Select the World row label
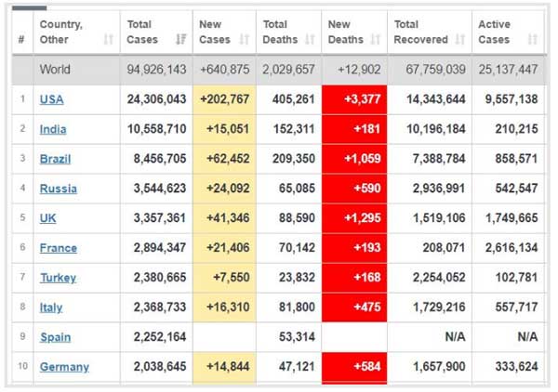 (55, 70)
